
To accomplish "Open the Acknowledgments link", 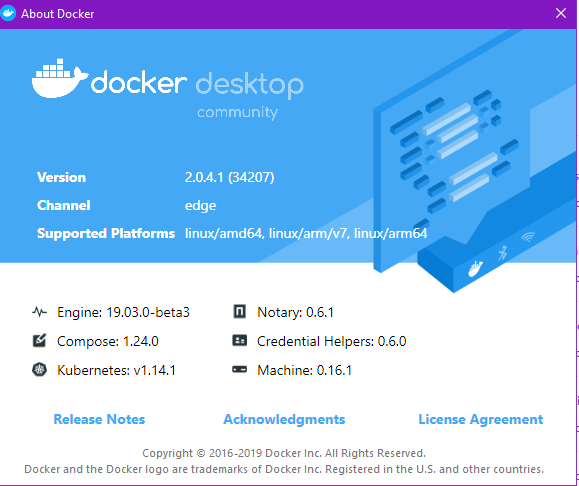I will (284, 420).
